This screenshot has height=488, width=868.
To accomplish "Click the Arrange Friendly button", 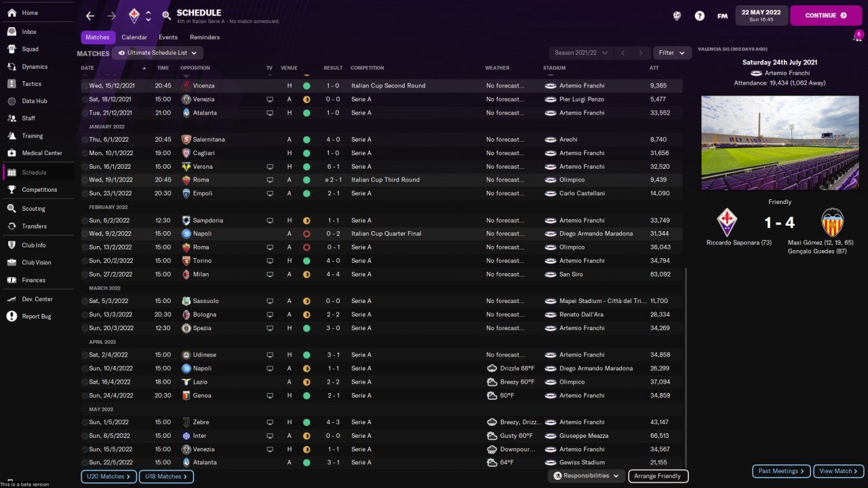I will (658, 476).
